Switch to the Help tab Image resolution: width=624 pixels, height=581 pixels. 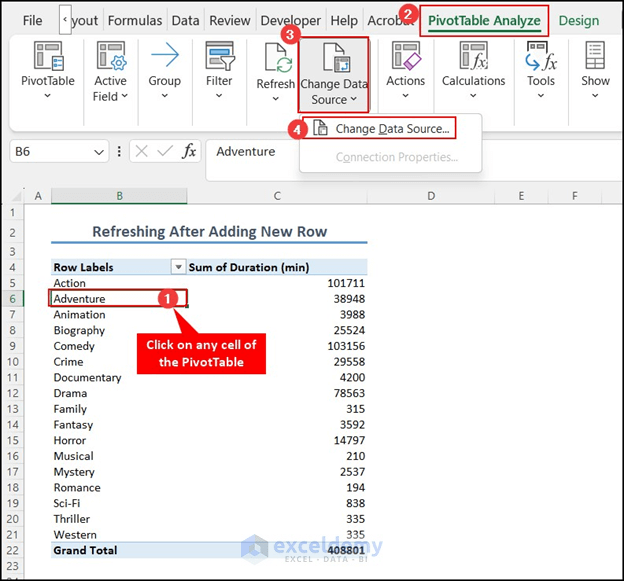344,21
